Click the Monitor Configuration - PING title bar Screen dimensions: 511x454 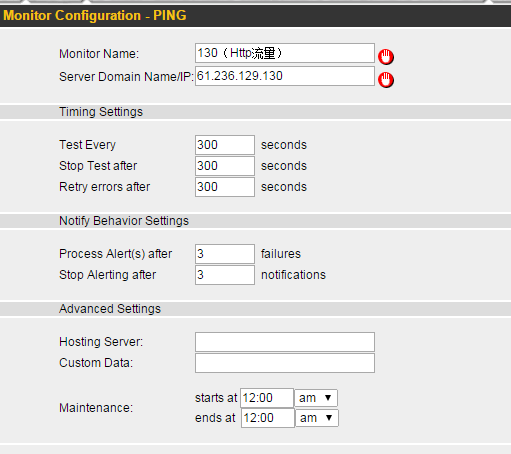click(x=255, y=16)
